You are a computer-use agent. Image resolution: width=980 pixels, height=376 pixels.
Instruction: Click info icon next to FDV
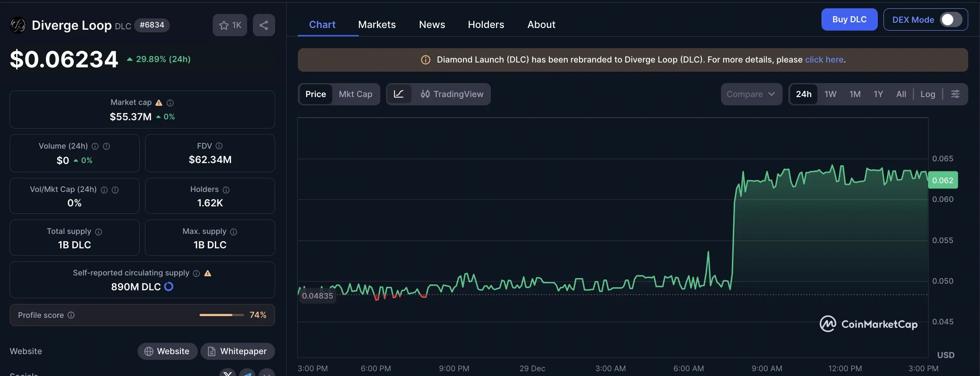(x=219, y=146)
